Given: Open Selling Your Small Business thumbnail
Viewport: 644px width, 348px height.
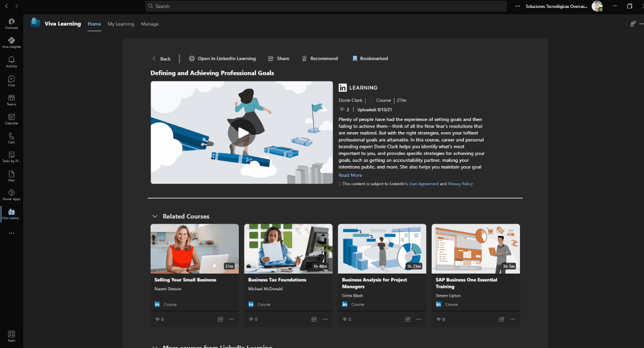Looking at the screenshot, I should click(195, 248).
